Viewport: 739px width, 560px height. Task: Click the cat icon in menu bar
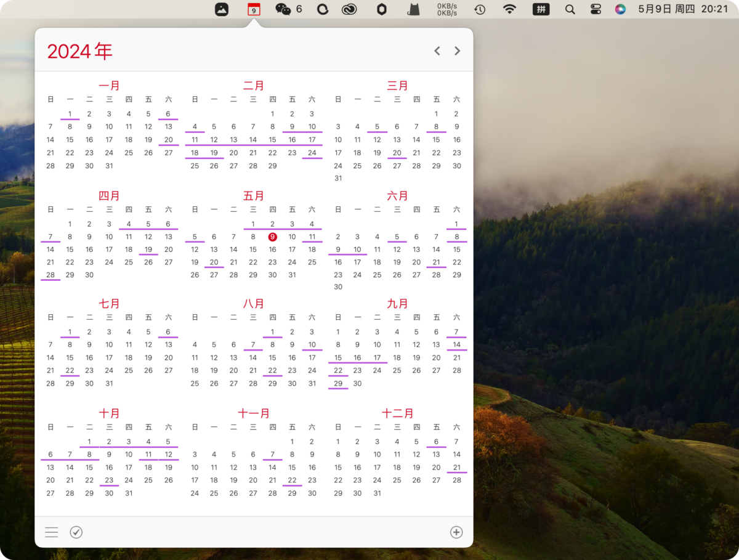coord(414,9)
